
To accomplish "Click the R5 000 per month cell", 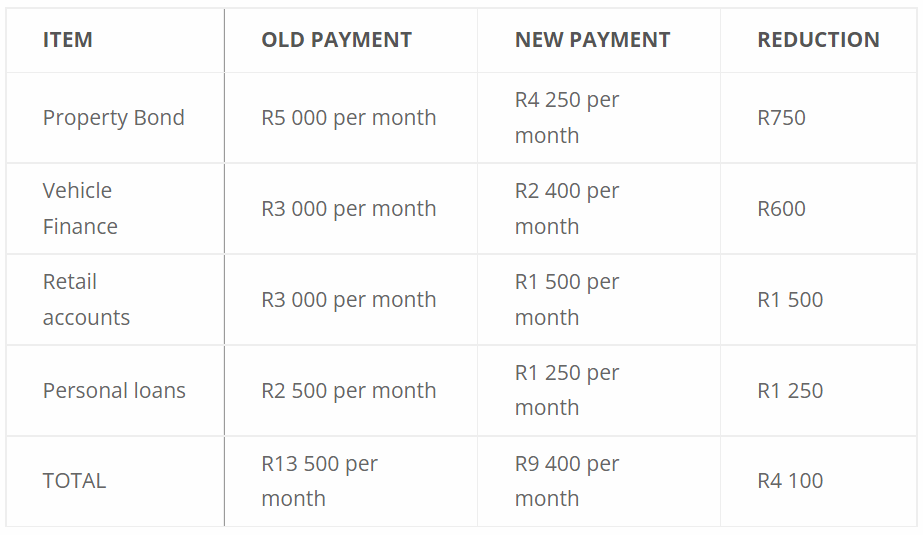I will (348, 118).
